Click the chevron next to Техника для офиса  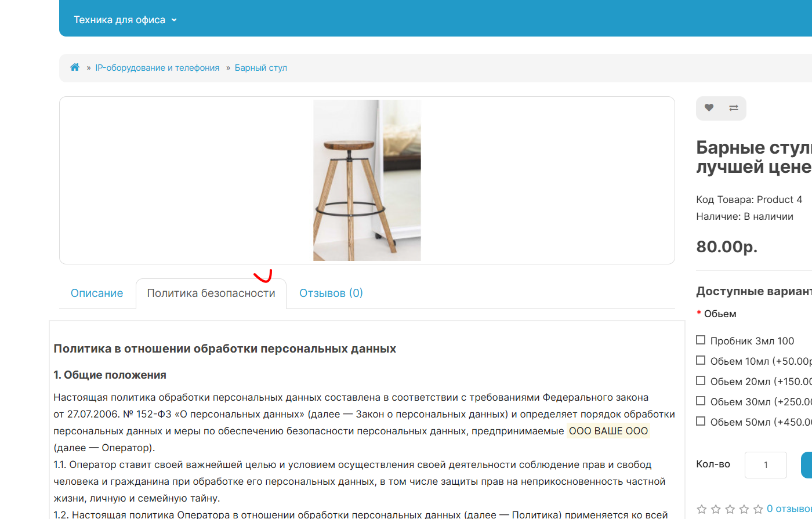(x=173, y=20)
